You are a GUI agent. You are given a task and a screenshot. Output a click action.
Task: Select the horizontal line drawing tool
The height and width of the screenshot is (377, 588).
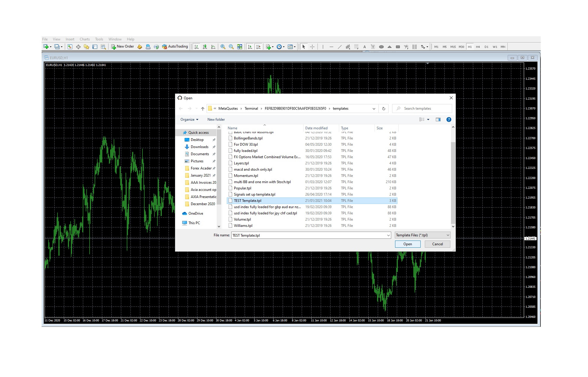(331, 47)
